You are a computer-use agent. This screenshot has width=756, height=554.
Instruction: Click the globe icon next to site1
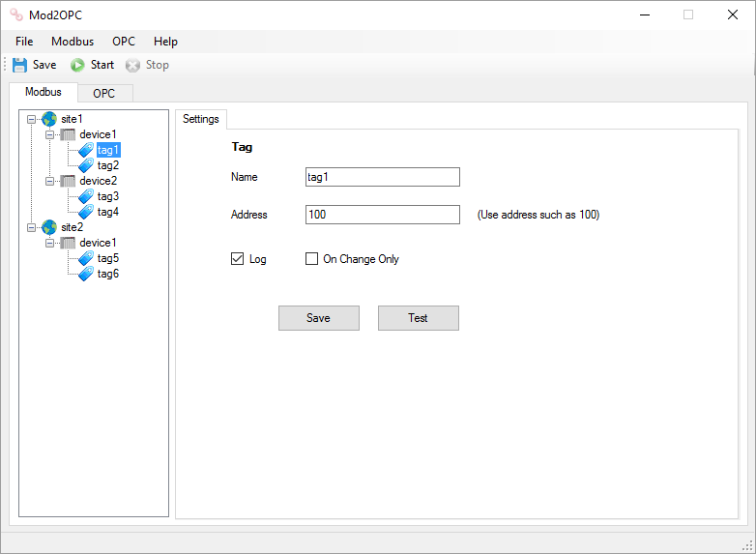click(x=49, y=119)
